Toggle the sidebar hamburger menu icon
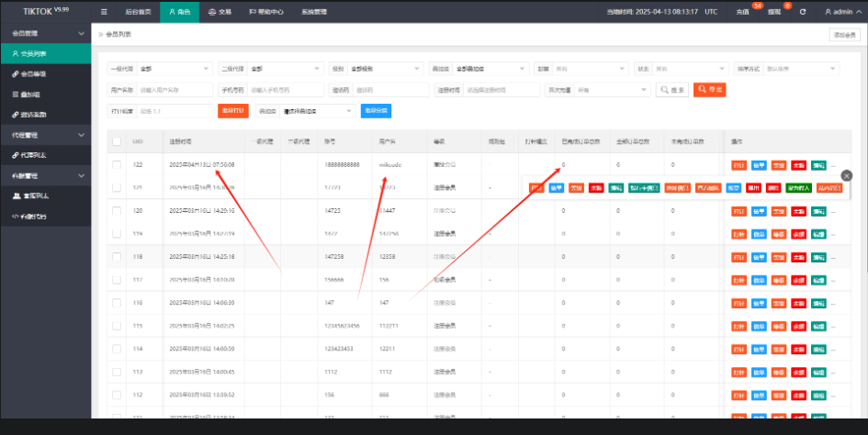 (x=104, y=12)
